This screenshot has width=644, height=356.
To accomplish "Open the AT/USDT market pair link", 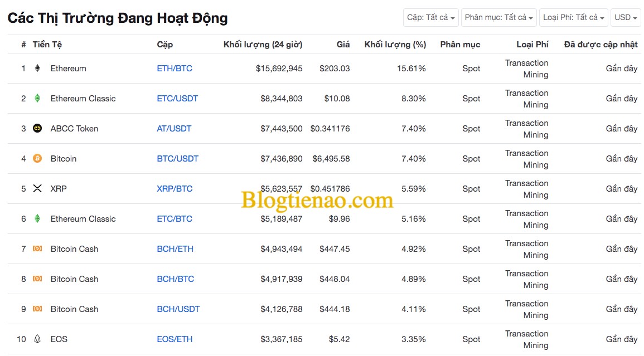I will 174,129.
